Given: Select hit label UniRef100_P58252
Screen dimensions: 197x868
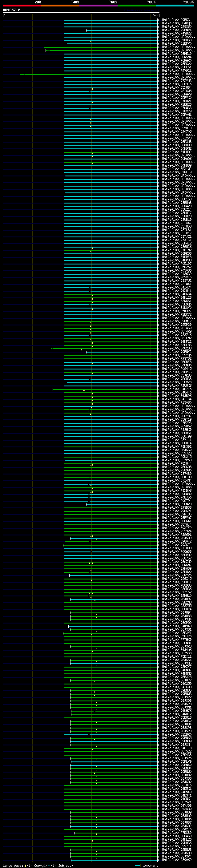Looking at the screenshot, I should click(177, 267).
